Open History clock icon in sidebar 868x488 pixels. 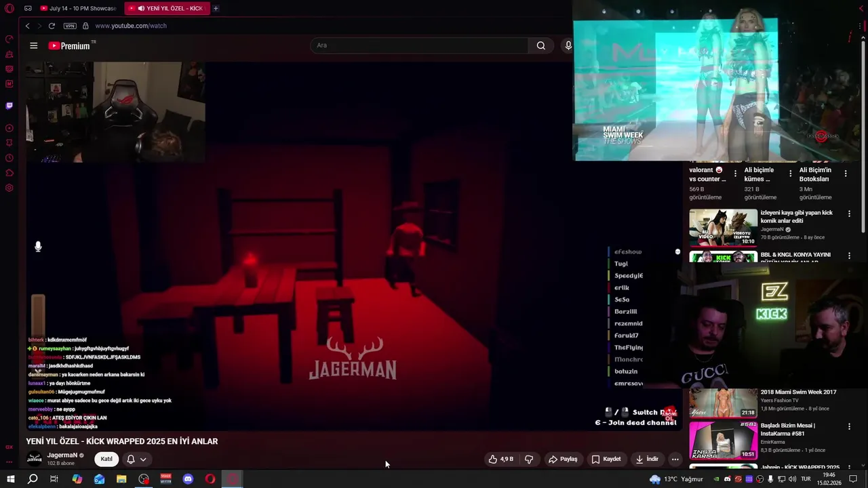click(x=9, y=158)
